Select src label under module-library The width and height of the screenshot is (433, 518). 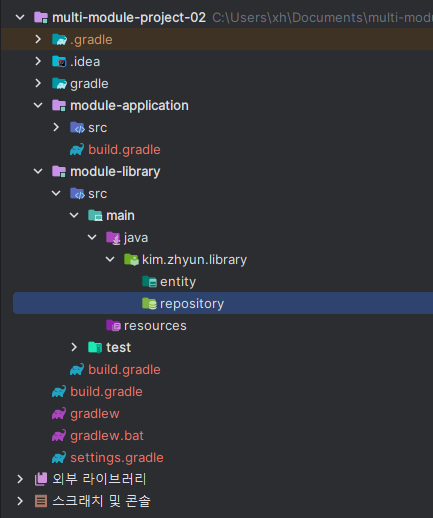(98, 194)
